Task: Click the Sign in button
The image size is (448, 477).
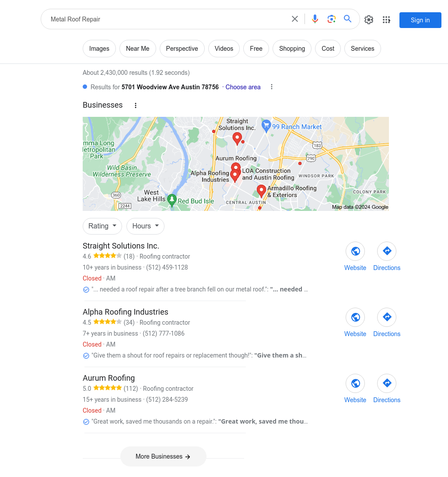Action: coord(420,20)
